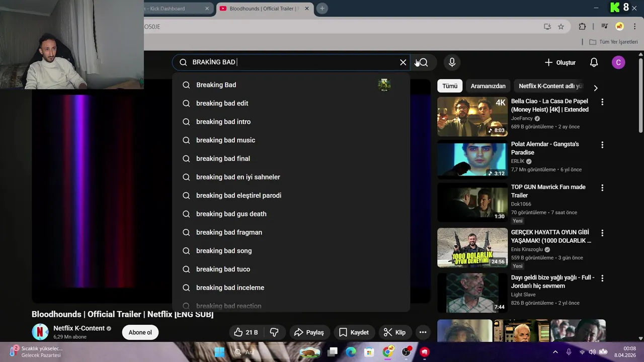
Task: Select Netflix K-Content filter chip
Action: (550, 86)
